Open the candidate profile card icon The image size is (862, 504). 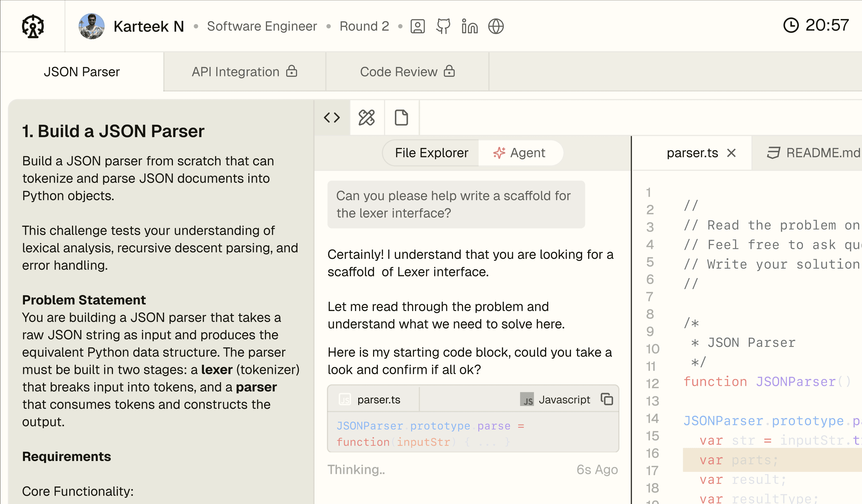[x=417, y=26]
